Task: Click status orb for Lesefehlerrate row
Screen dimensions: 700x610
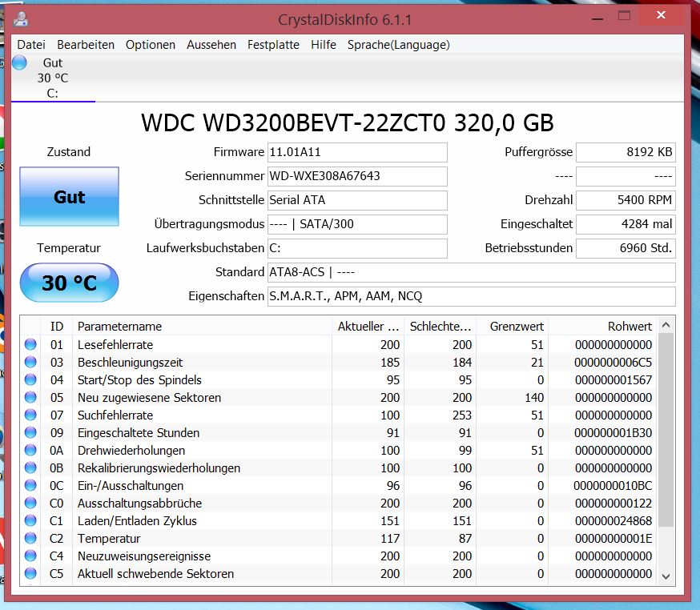Action: [30, 344]
